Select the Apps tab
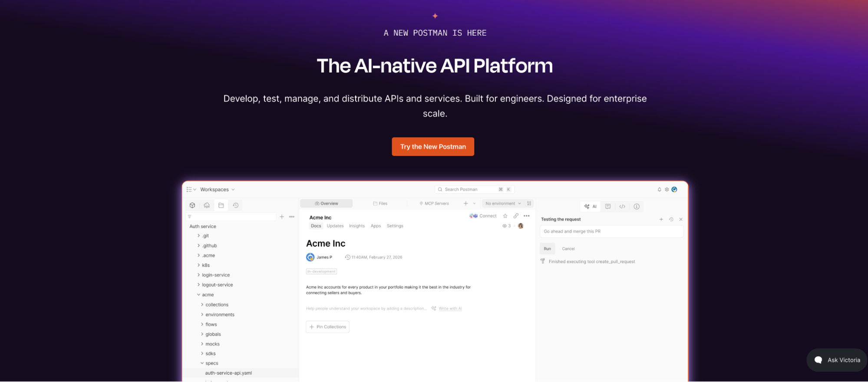 (376, 226)
